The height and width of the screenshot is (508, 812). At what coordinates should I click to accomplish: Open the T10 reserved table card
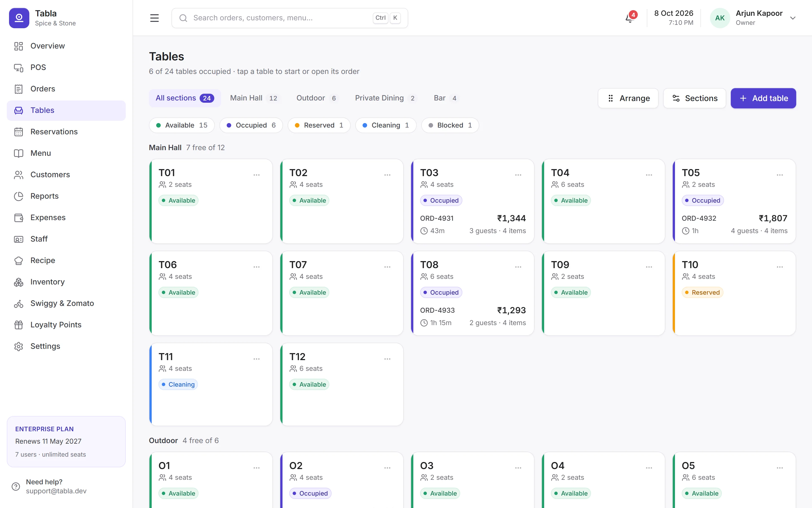[734, 293]
